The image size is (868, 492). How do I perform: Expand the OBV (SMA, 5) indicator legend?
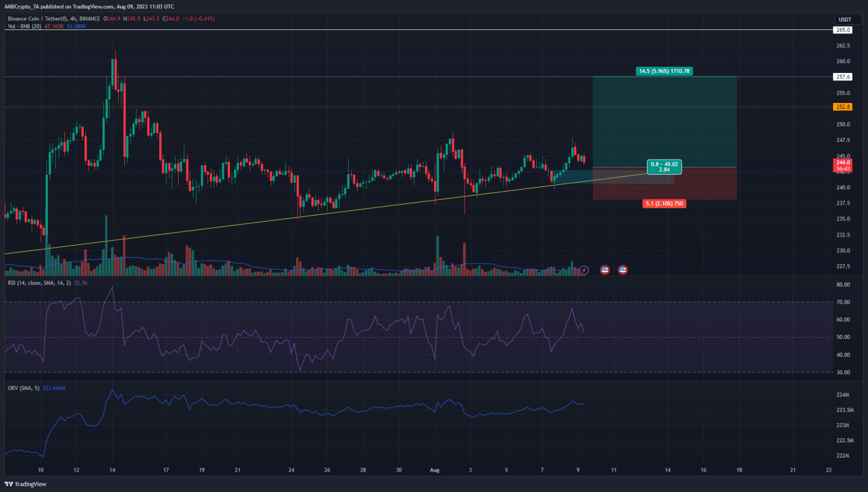(x=24, y=388)
